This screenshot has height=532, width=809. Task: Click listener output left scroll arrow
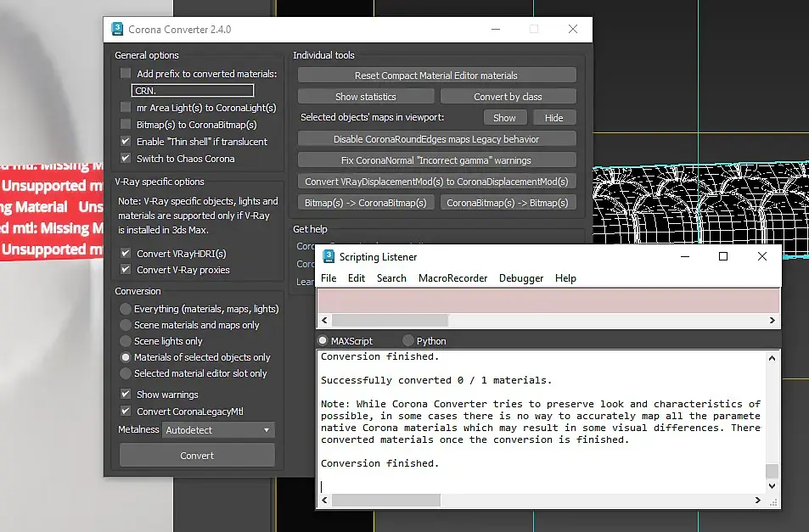pyautogui.click(x=324, y=500)
